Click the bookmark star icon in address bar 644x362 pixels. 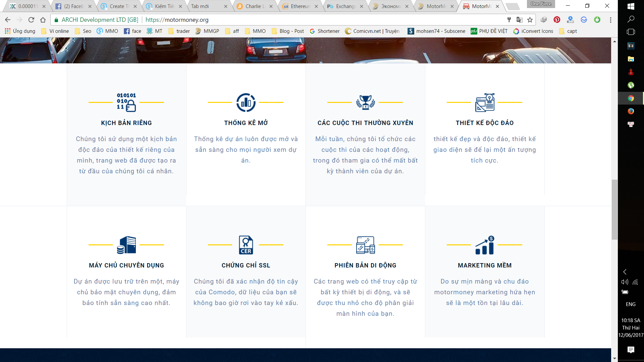(530, 20)
